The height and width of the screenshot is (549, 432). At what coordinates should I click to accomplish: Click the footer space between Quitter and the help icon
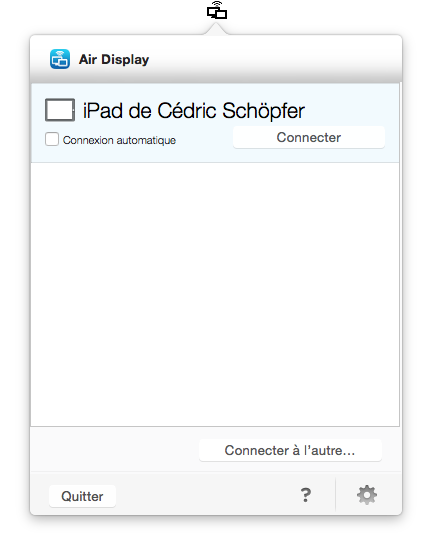click(207, 495)
